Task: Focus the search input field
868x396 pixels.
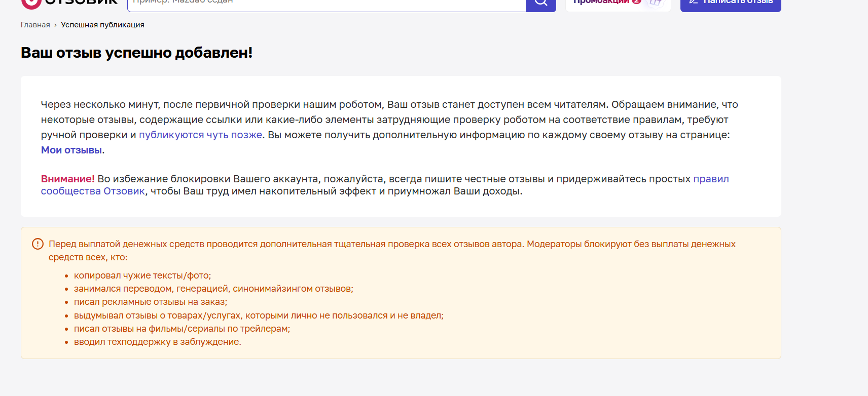Action: 327,5
